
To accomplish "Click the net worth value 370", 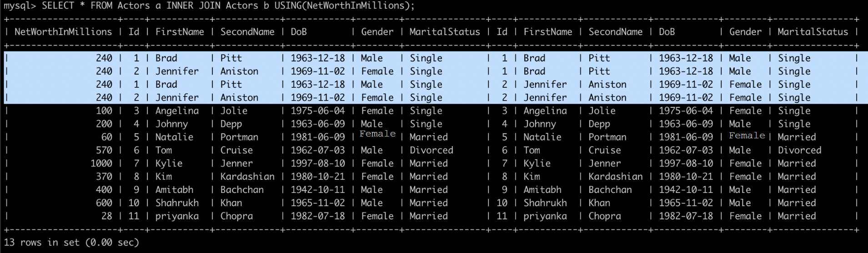I will (104, 177).
